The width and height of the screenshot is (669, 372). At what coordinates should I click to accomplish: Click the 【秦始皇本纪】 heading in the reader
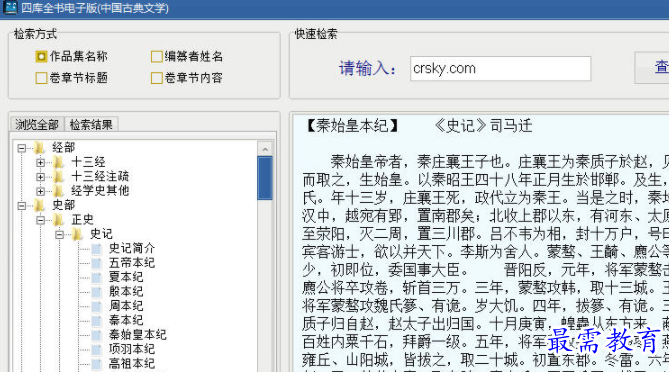tap(352, 126)
